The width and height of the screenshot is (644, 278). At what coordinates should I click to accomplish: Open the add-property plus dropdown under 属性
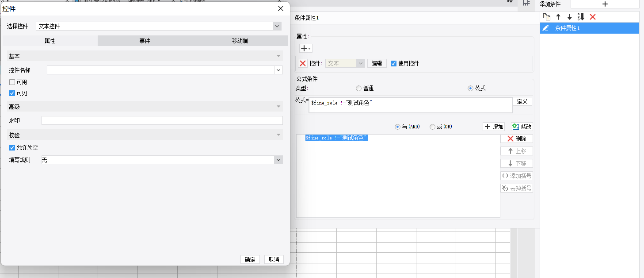[306, 48]
